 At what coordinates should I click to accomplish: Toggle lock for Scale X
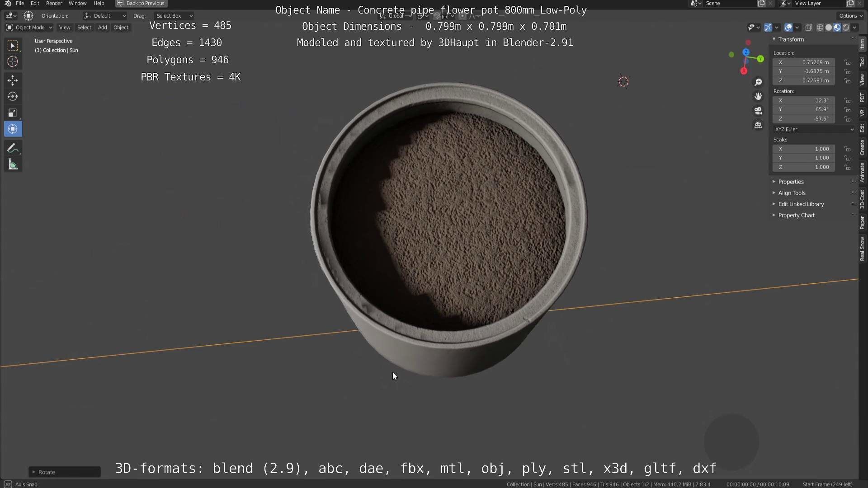click(847, 149)
